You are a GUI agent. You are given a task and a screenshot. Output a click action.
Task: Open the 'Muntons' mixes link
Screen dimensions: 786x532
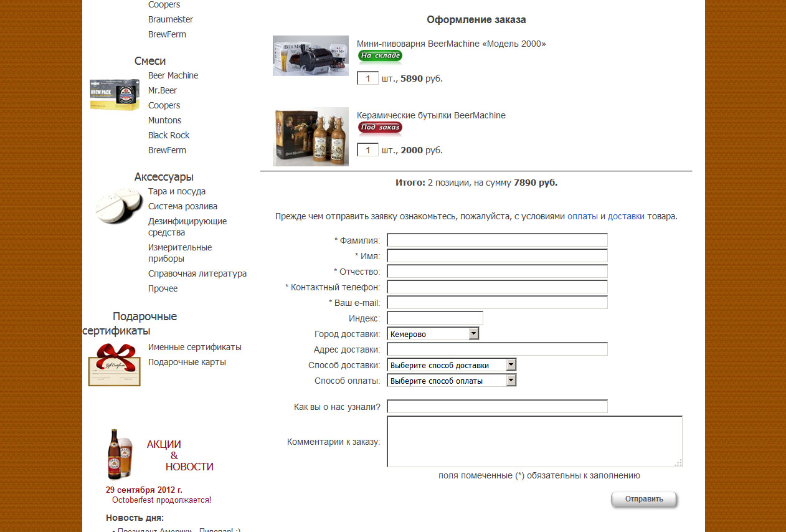click(x=165, y=120)
